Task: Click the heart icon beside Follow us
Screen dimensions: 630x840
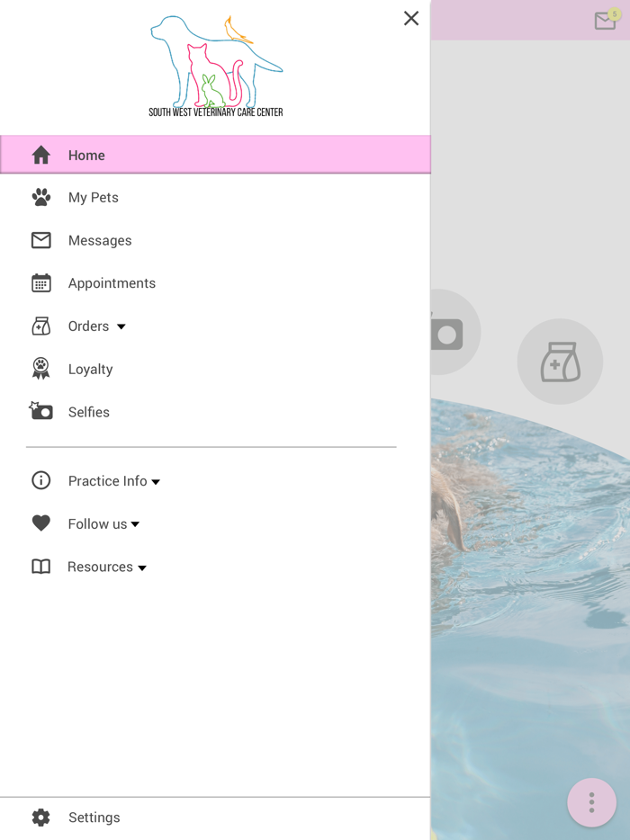Action: tap(41, 523)
